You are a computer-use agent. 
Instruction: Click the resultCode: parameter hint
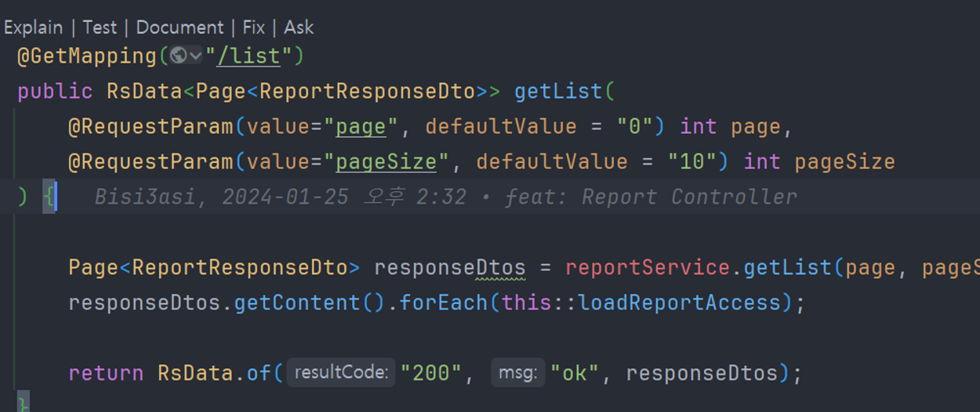click(x=340, y=373)
